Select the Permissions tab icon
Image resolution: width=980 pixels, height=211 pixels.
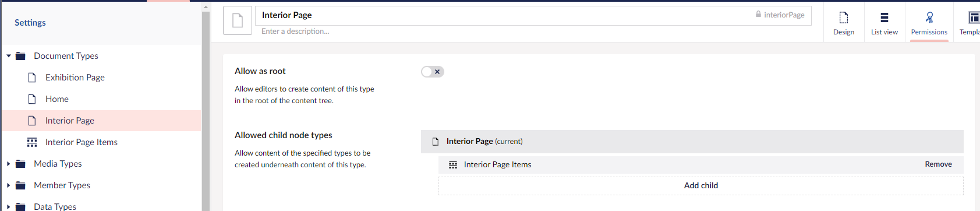tap(929, 17)
